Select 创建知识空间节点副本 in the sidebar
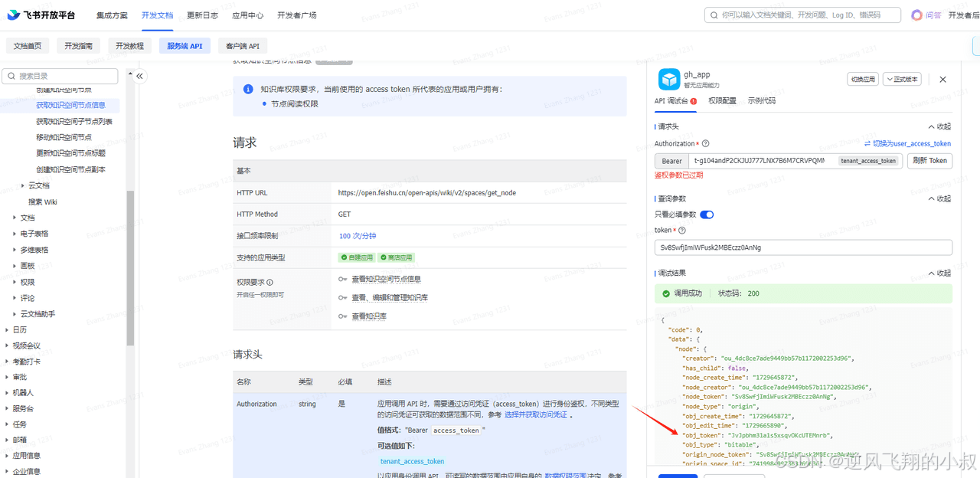This screenshot has height=478, width=980. (70, 169)
